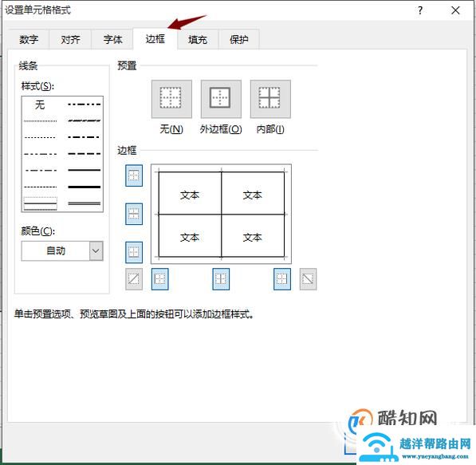
Task: Select the hairline dotted line style
Action: [x=40, y=121]
